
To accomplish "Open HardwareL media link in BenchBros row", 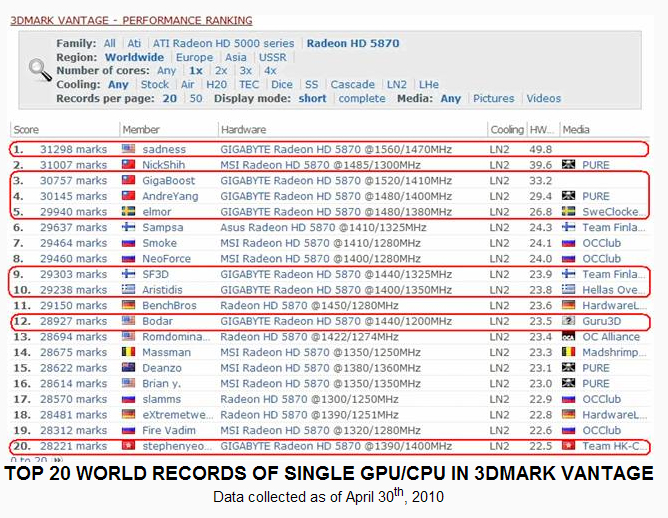I will tap(615, 305).
